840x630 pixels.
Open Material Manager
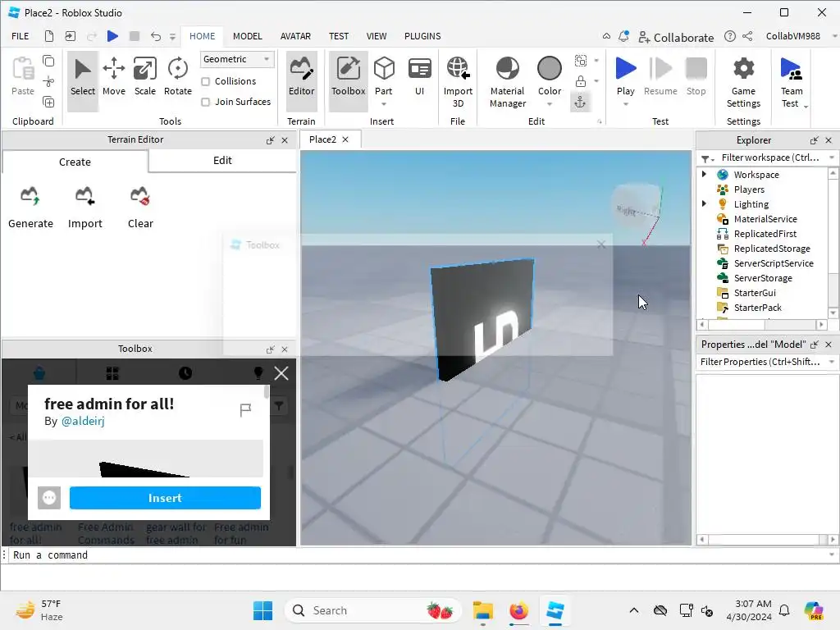point(507,81)
